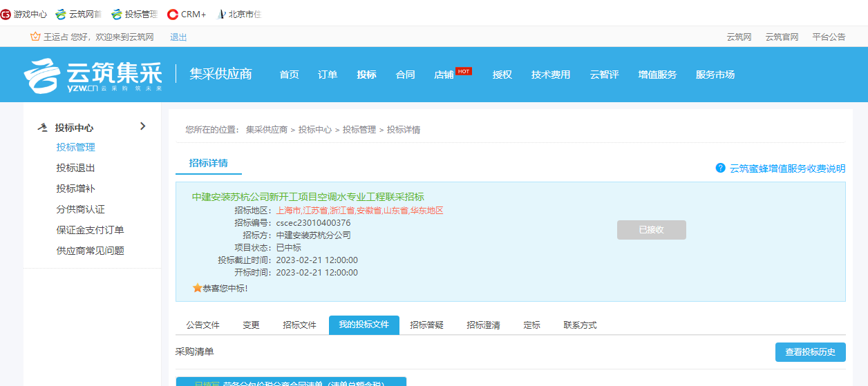Click the help question-mark icon
This screenshot has height=386, width=868.
click(720, 168)
